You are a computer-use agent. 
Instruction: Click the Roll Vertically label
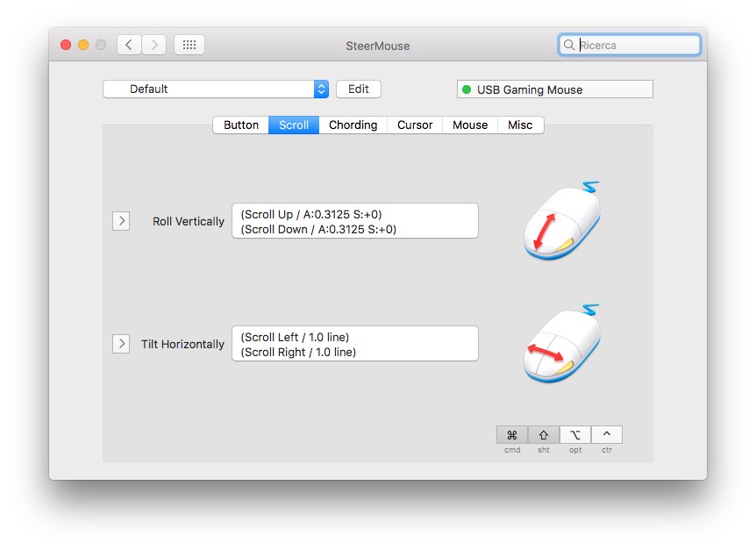pos(188,221)
